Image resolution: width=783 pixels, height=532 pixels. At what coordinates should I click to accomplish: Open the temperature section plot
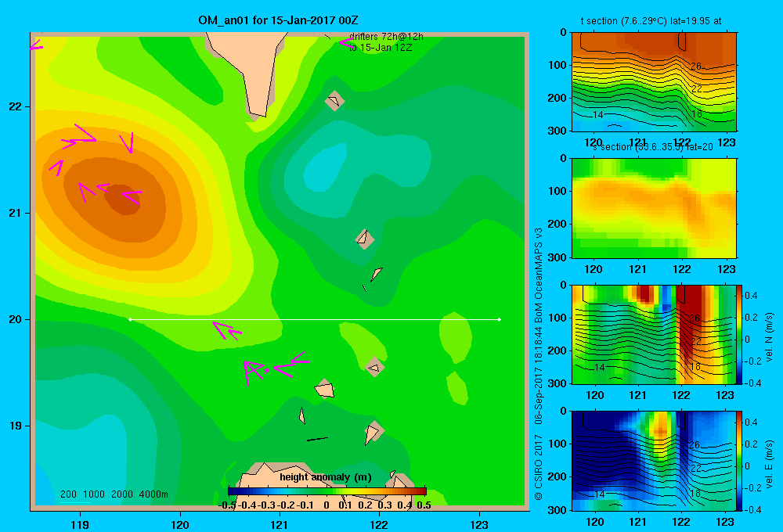click(654, 82)
